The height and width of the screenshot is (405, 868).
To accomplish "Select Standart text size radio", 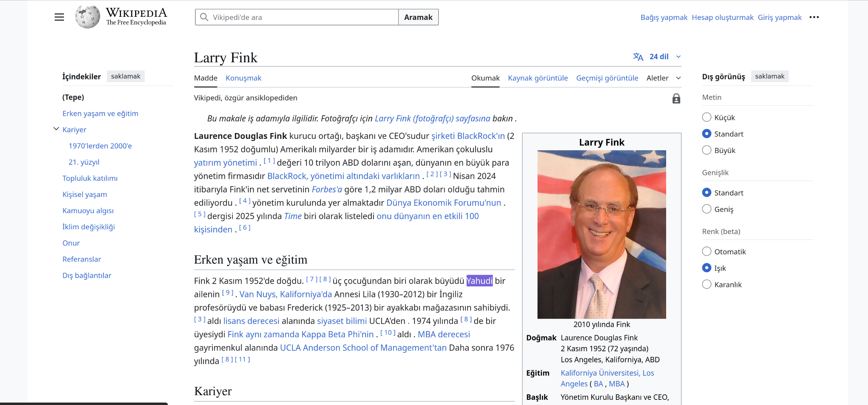I will coord(706,134).
